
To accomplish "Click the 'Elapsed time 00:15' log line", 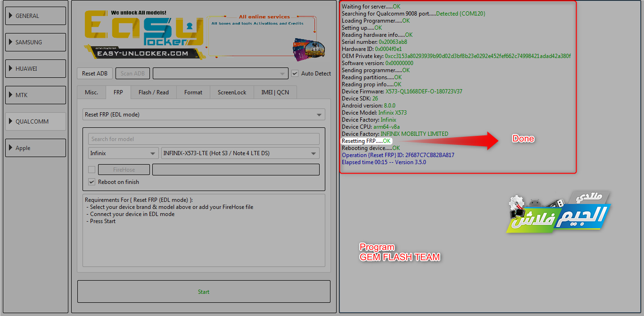I will [384, 162].
